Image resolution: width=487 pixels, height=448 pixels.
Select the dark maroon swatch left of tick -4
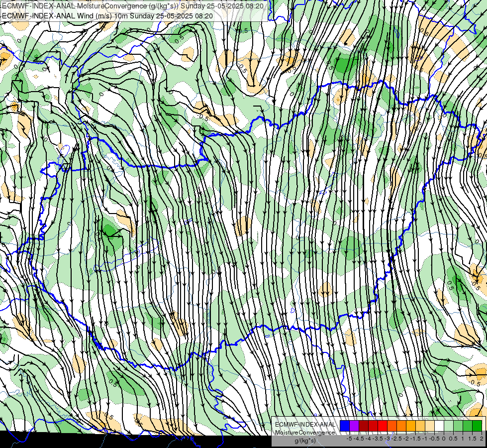coord(364,426)
